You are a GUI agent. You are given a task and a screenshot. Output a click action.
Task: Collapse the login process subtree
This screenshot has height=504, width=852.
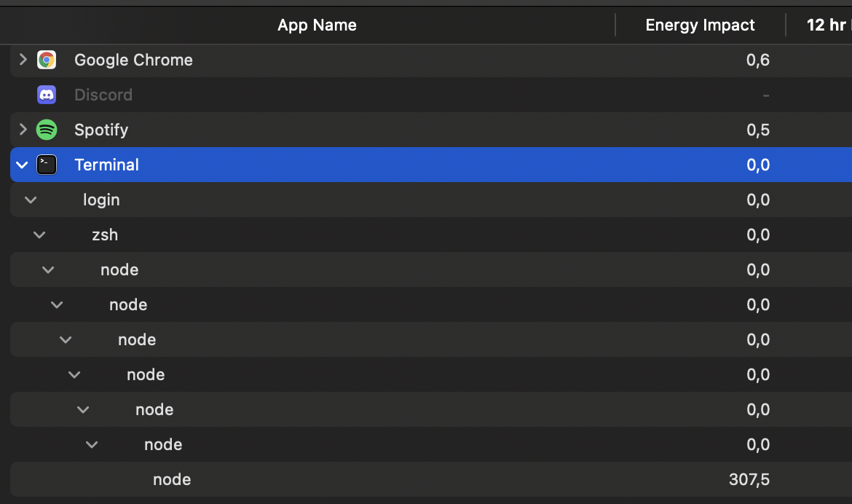(x=31, y=200)
